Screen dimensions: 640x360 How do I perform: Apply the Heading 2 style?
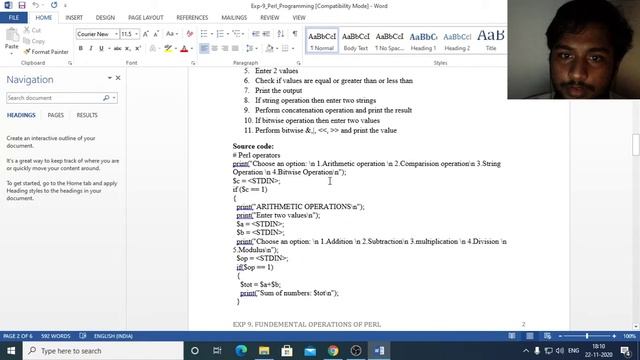pyautogui.click(x=457, y=41)
